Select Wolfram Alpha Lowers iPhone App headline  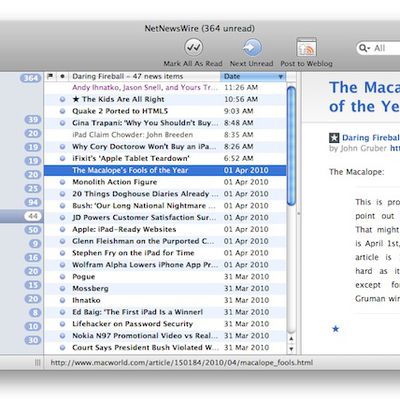145,265
